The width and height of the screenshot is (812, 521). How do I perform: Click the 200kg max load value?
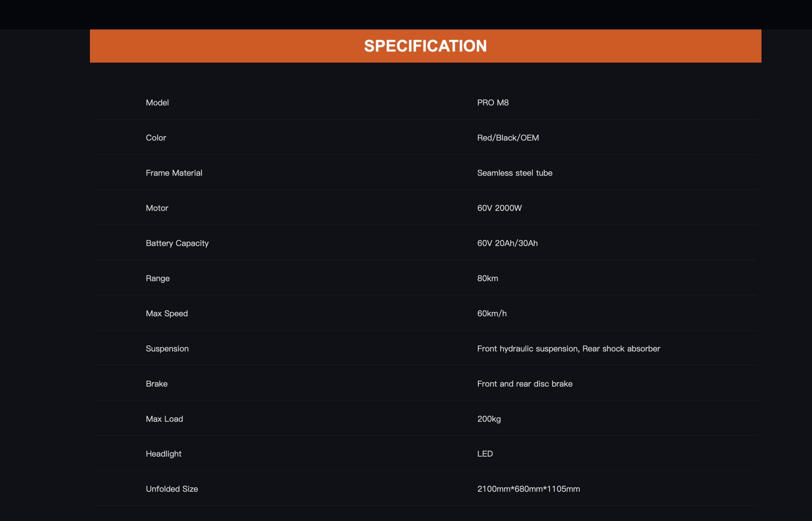coord(489,419)
